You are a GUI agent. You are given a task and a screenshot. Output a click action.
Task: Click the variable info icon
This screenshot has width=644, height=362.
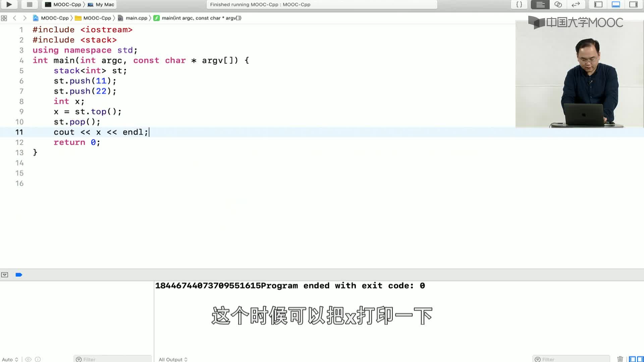point(38,359)
